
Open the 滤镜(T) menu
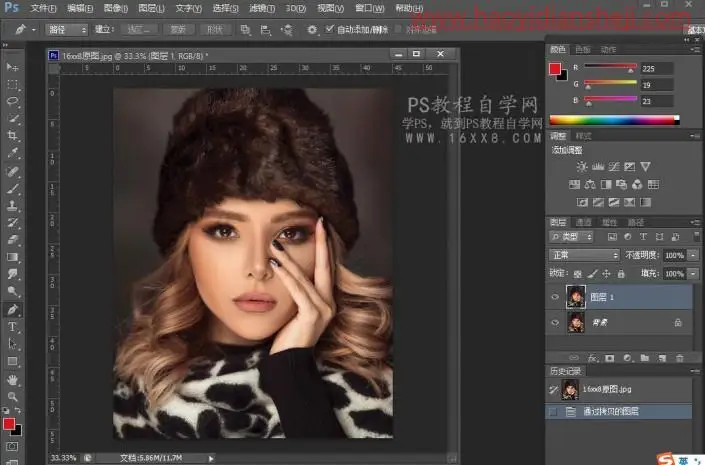point(262,8)
